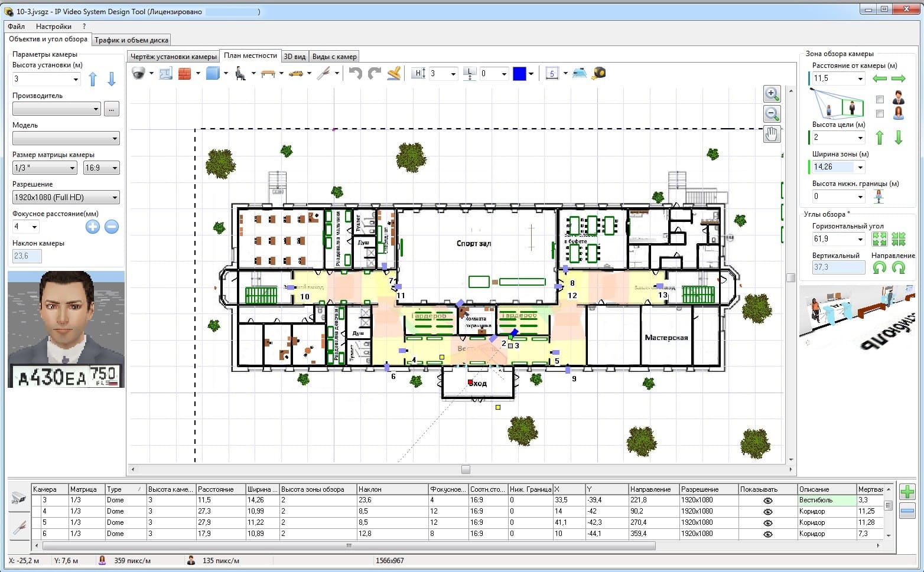Screen dimensions: 924x572
Task: Select the brick wall drawing tool
Action: 185,73
